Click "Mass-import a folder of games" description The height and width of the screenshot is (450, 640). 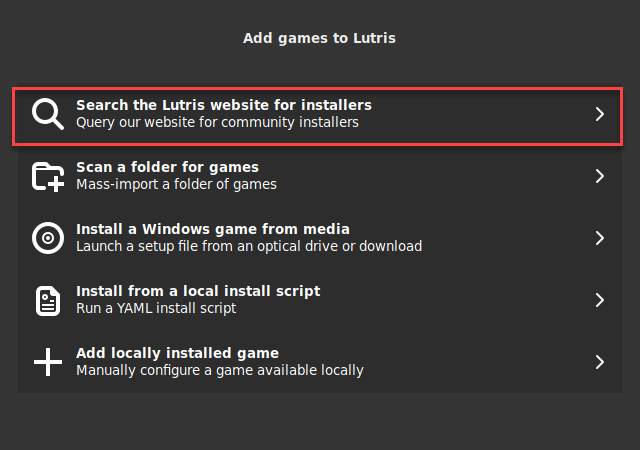tap(176, 184)
